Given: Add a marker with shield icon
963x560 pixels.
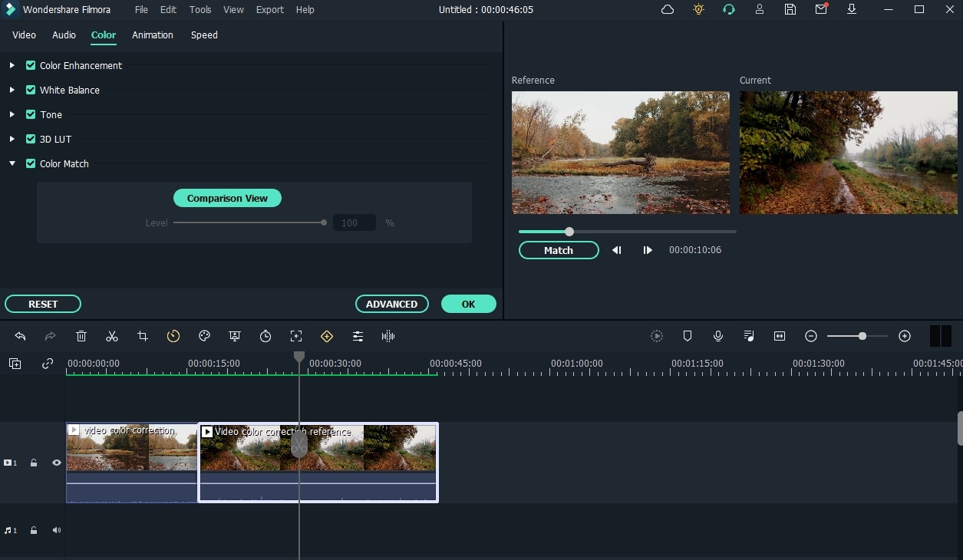Looking at the screenshot, I should tap(688, 336).
